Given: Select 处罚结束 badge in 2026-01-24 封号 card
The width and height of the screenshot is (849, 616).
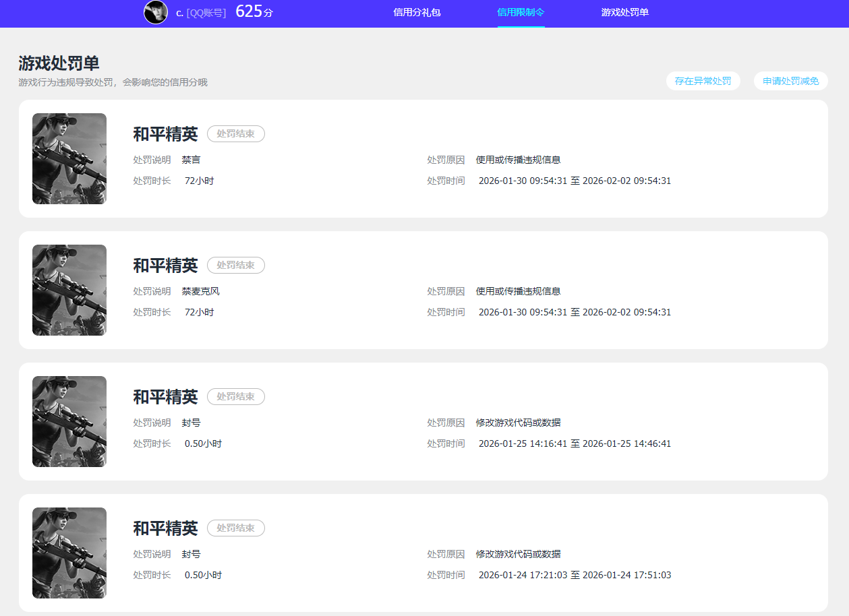Looking at the screenshot, I should pyautogui.click(x=235, y=528).
